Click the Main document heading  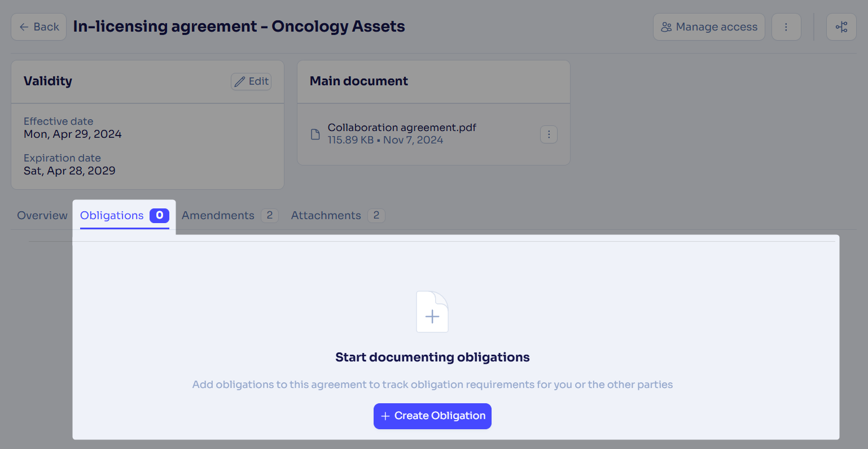coord(359,81)
